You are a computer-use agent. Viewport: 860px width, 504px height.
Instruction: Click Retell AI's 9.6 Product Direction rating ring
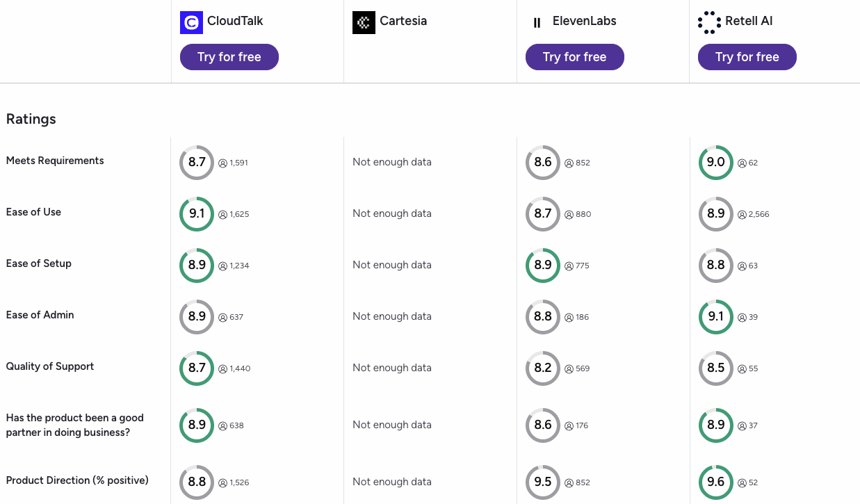pyautogui.click(x=716, y=482)
